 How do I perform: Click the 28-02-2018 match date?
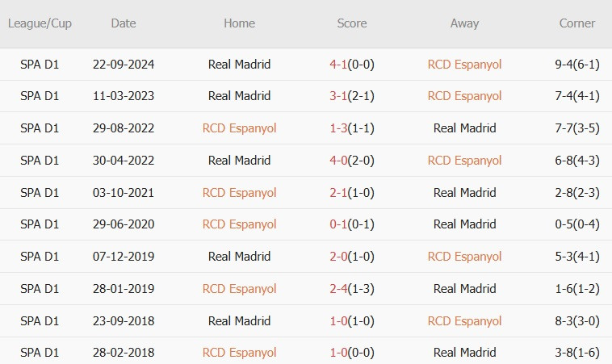click(x=124, y=353)
